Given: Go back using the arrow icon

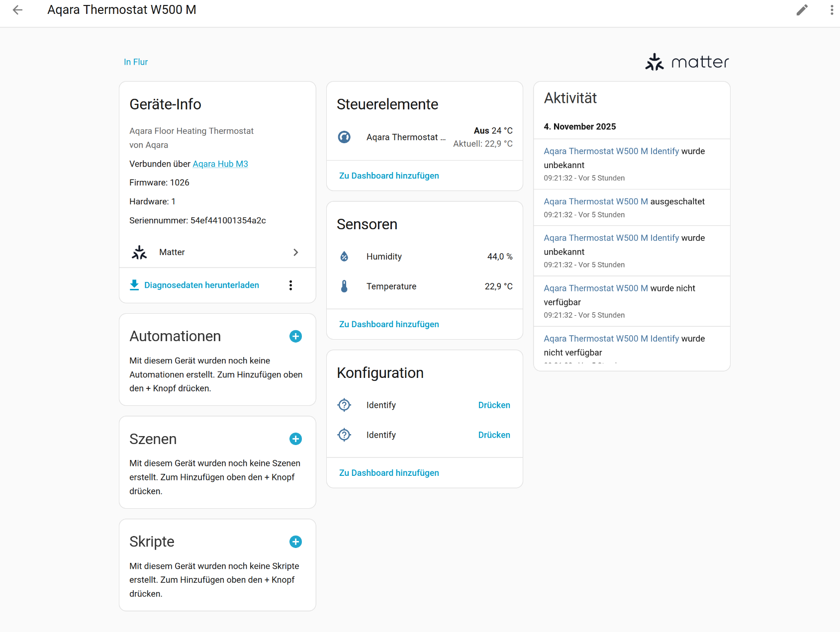Looking at the screenshot, I should click(x=18, y=10).
